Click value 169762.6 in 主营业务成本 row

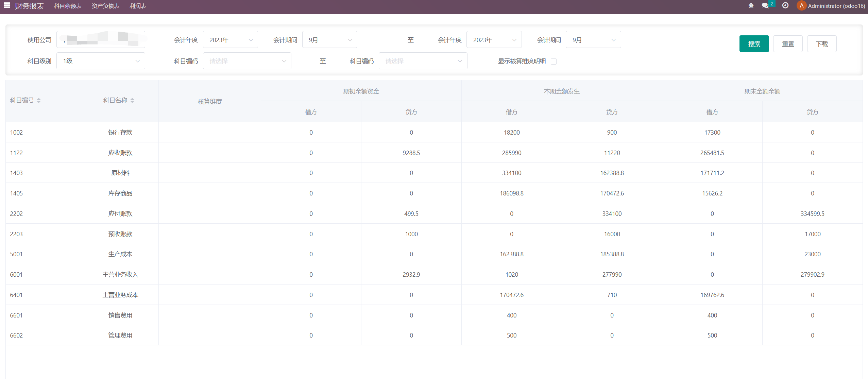pyautogui.click(x=712, y=295)
